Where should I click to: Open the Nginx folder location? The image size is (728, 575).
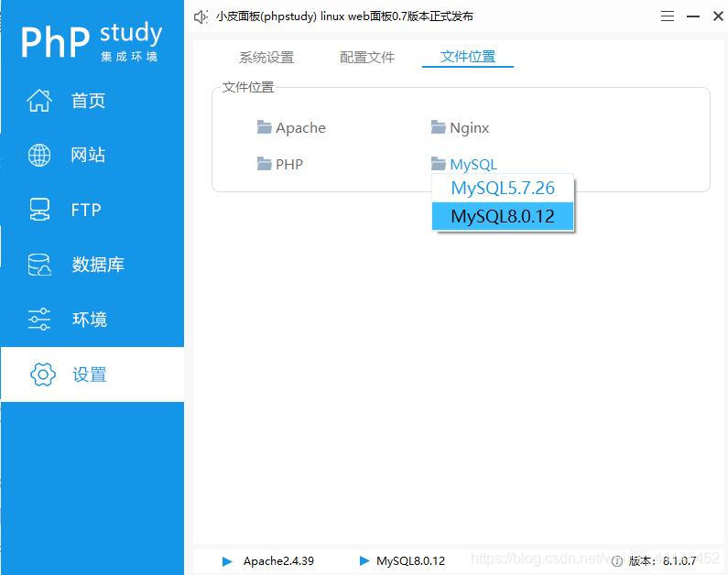click(x=460, y=128)
